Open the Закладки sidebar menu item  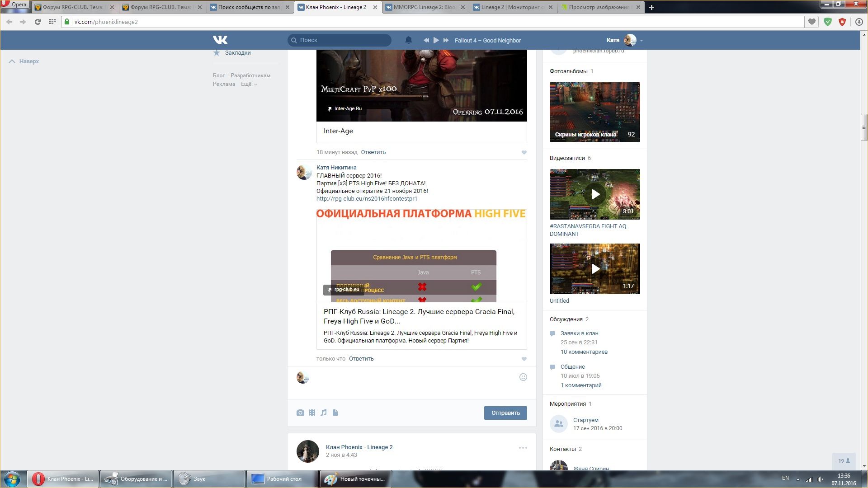click(237, 53)
